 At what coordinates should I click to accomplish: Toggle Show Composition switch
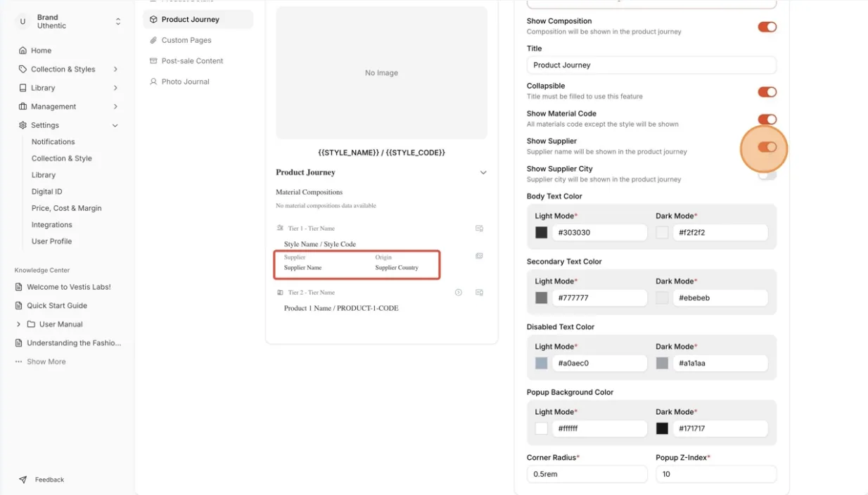point(767,27)
